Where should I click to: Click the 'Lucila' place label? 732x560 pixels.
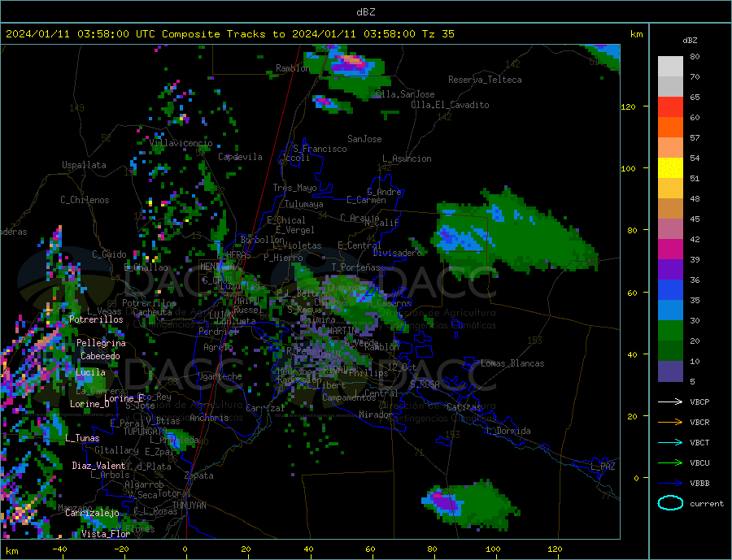coord(90,372)
